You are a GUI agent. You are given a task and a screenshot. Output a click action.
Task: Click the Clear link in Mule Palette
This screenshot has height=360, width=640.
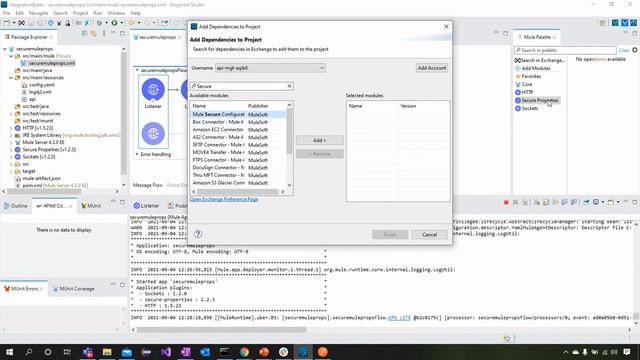tap(624, 50)
